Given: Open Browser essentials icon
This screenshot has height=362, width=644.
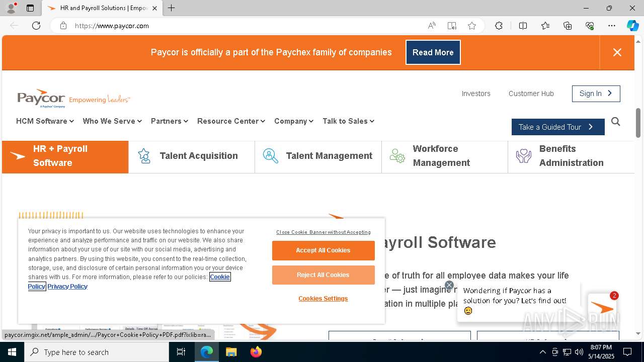Looking at the screenshot, I should (590, 26).
